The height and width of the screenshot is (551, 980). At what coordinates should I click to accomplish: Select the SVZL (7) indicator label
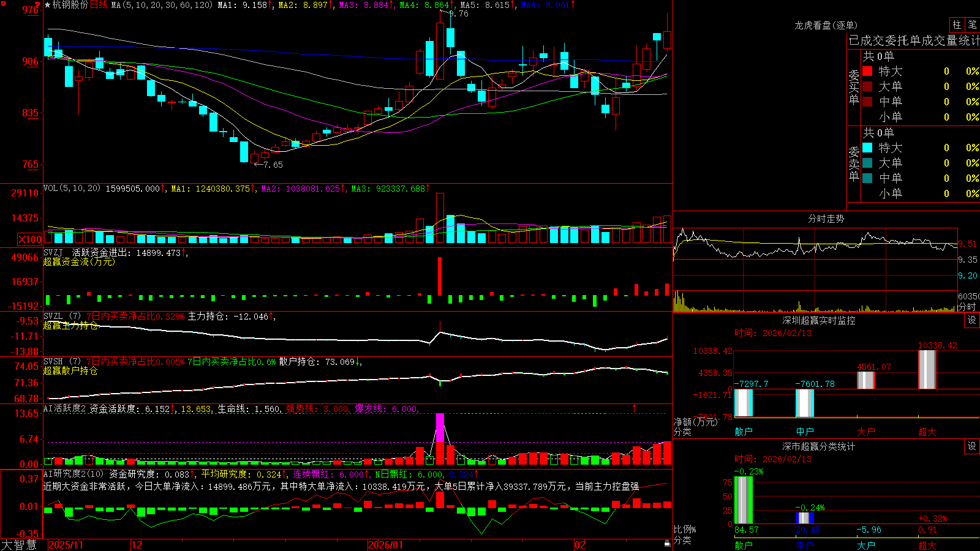[62, 317]
